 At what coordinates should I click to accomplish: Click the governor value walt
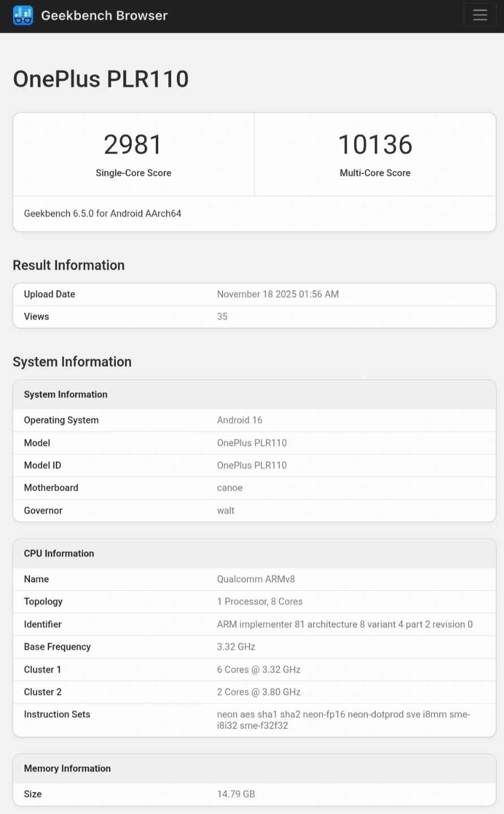pyautogui.click(x=225, y=510)
